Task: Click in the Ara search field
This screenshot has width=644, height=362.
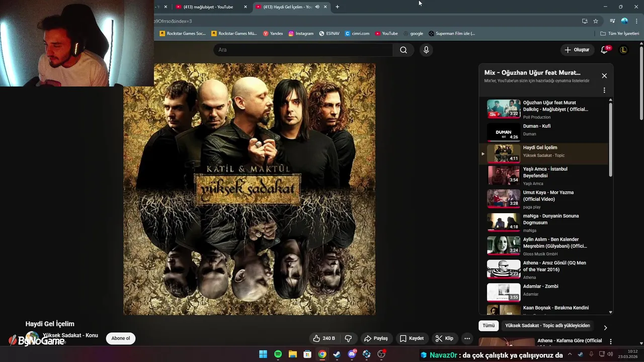Action: coord(303,50)
